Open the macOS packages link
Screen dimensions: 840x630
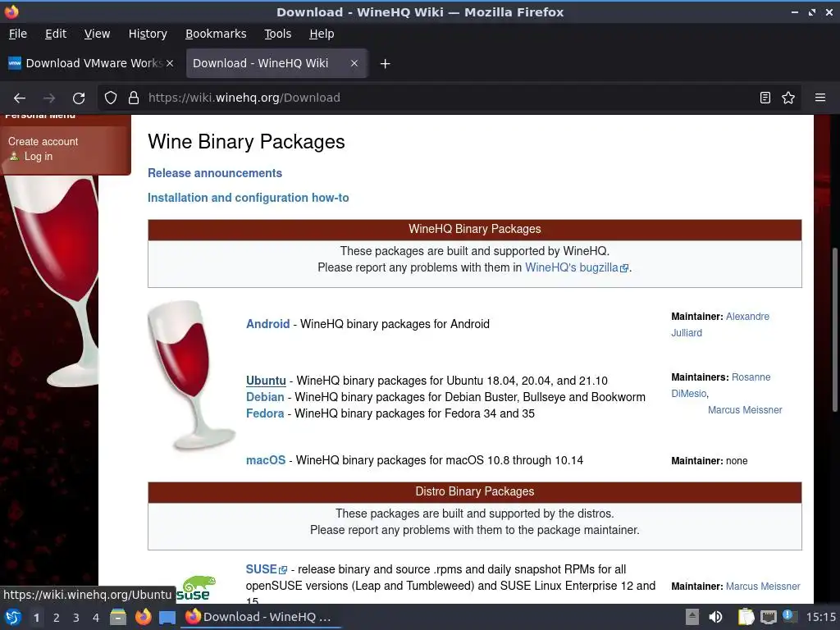(x=266, y=460)
